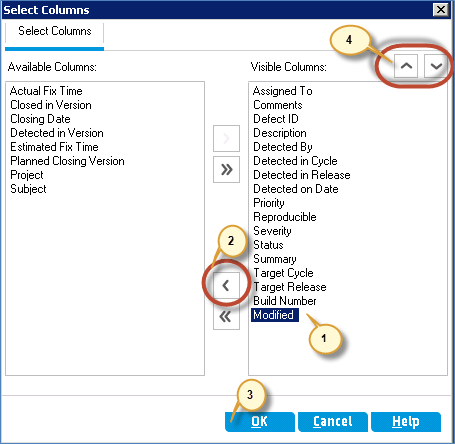Select Severity in Visible Columns
The width and height of the screenshot is (455, 444).
click(272, 231)
